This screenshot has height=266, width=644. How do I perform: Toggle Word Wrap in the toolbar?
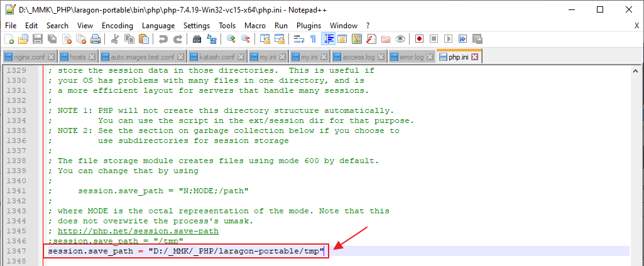[298, 39]
